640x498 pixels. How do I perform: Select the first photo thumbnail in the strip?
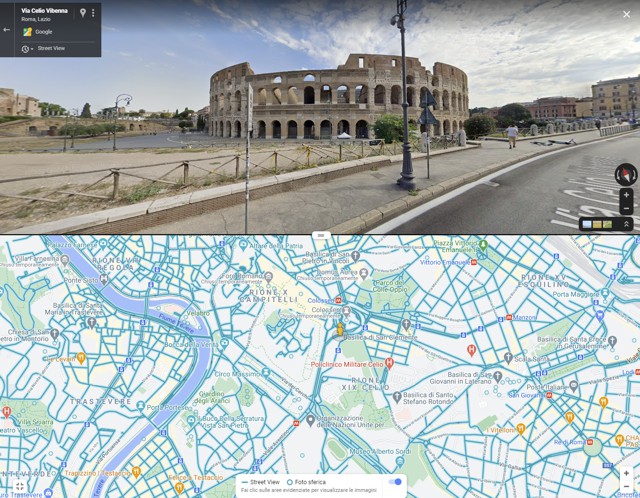click(x=587, y=224)
